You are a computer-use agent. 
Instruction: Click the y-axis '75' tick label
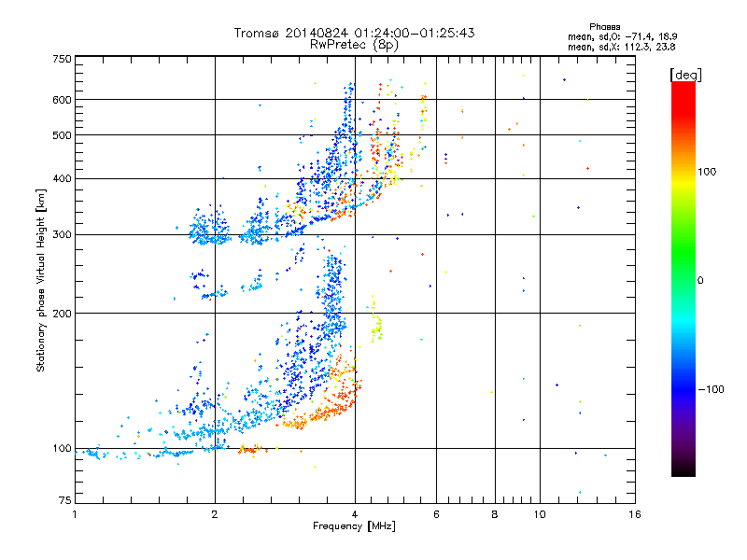click(x=65, y=500)
